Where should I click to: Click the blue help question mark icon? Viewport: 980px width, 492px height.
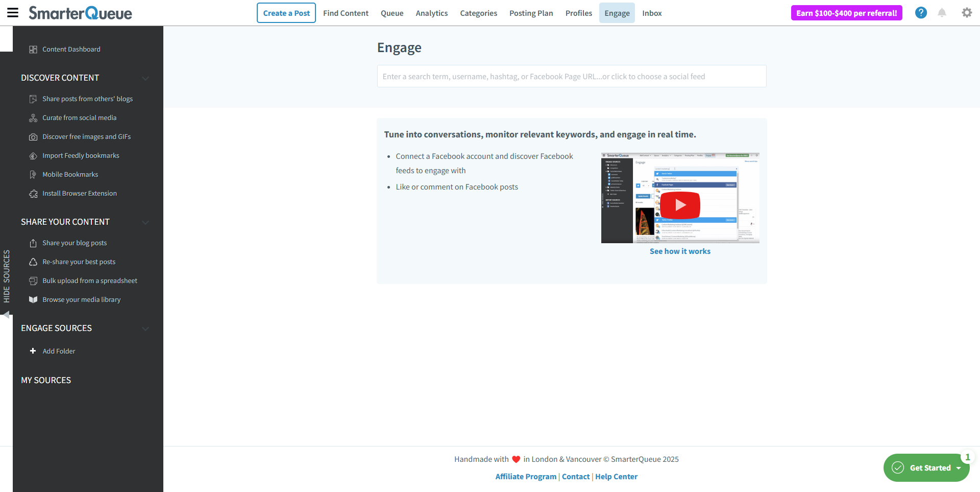921,13
